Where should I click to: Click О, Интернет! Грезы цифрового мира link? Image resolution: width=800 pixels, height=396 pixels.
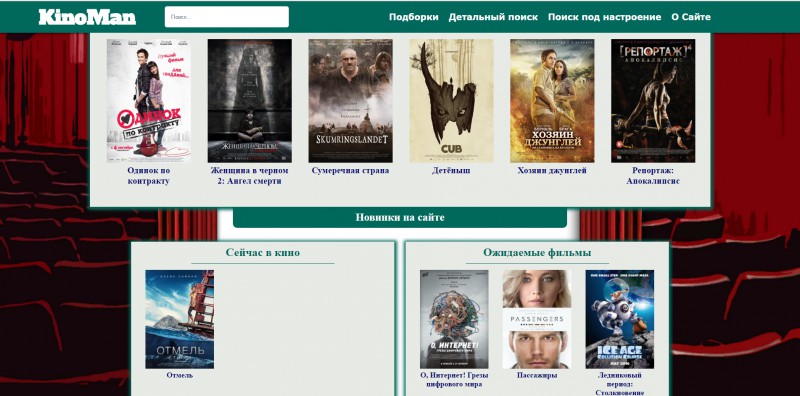pyautogui.click(x=454, y=380)
